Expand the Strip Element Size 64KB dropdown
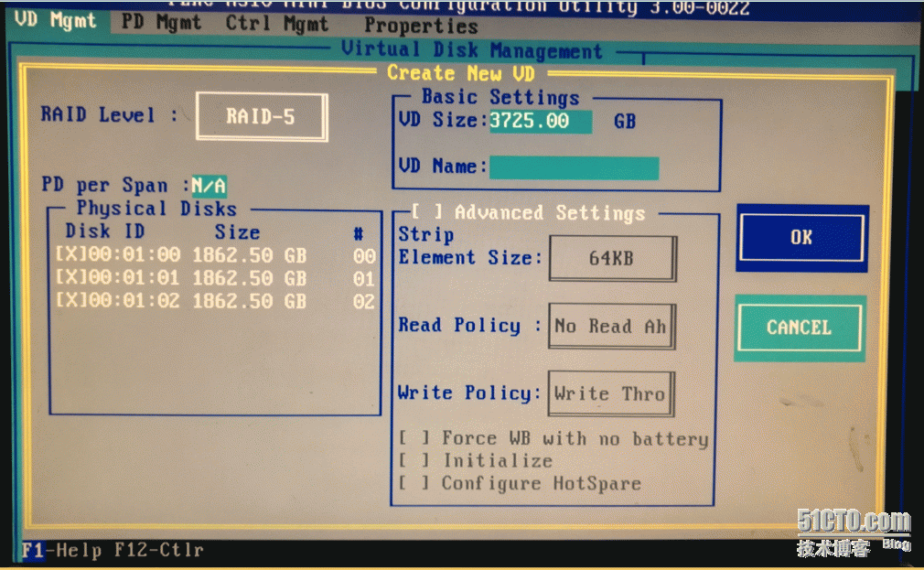The height and width of the screenshot is (570, 924). tap(612, 259)
